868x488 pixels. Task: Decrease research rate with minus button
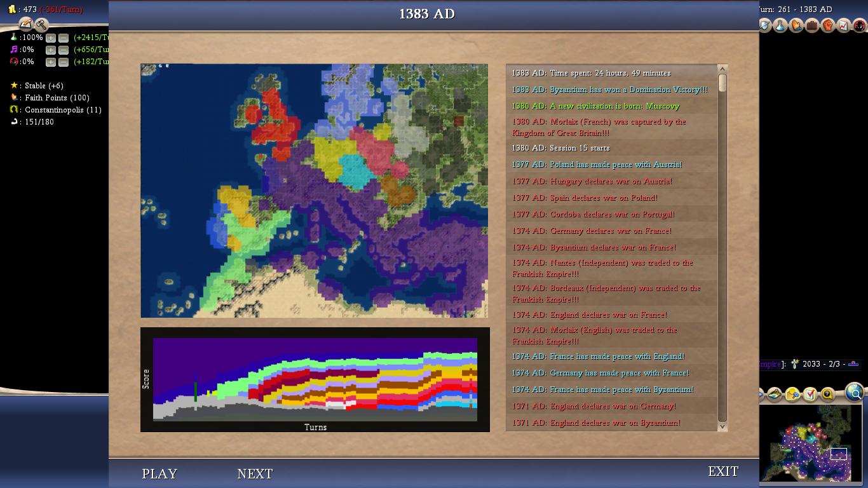coord(63,38)
